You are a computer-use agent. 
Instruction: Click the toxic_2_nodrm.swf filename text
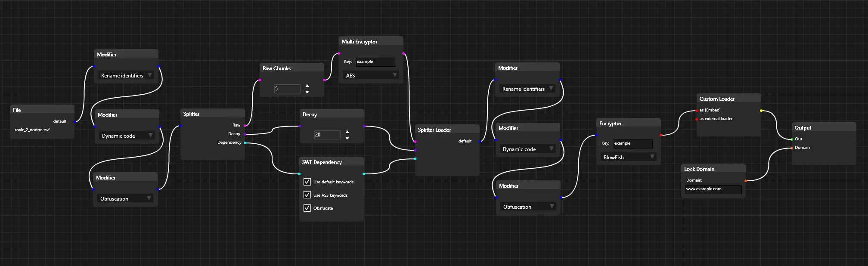coord(32,130)
